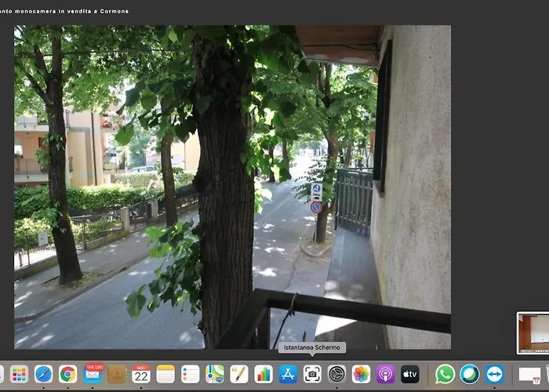Open the Photos app
Image resolution: width=549 pixels, height=392 pixels.
(x=361, y=375)
